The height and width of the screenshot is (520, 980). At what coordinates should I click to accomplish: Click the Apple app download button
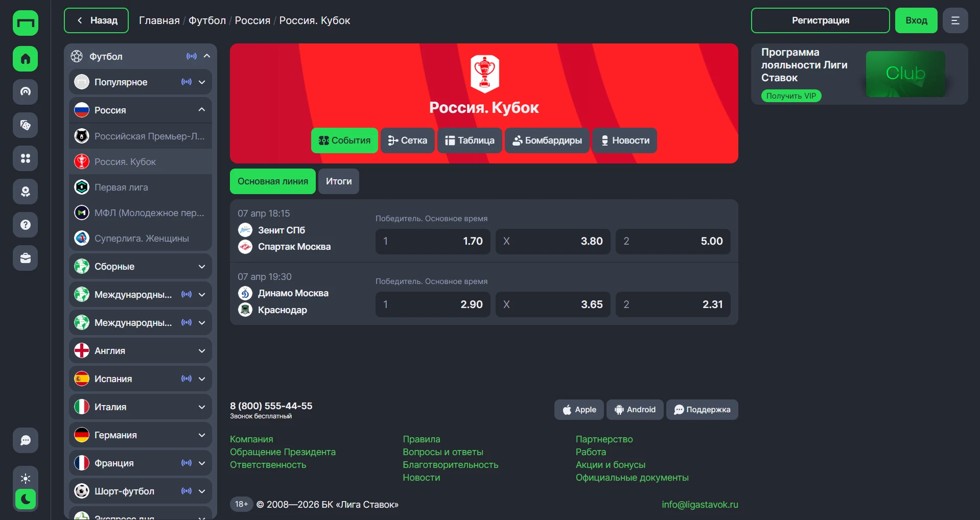point(579,410)
